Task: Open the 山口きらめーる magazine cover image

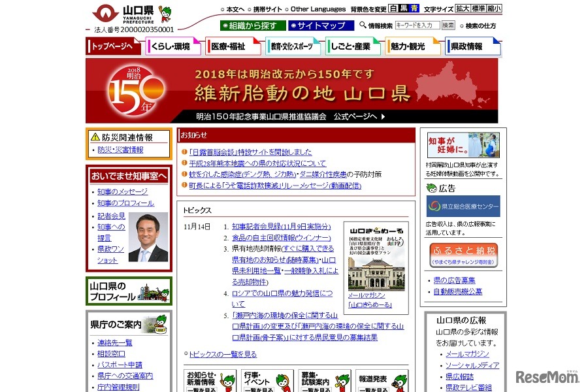Action: click(376, 257)
